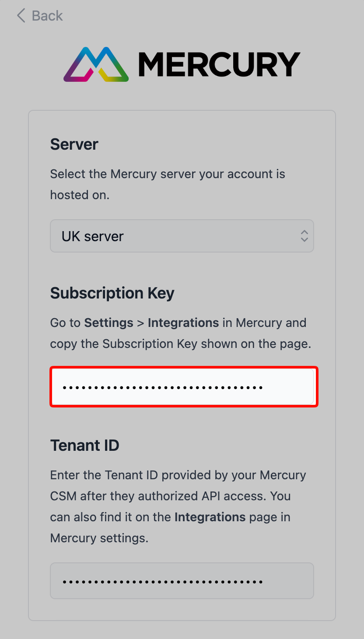Click the "copy the Subscription Key shown" text line
364x639 pixels.
click(180, 344)
